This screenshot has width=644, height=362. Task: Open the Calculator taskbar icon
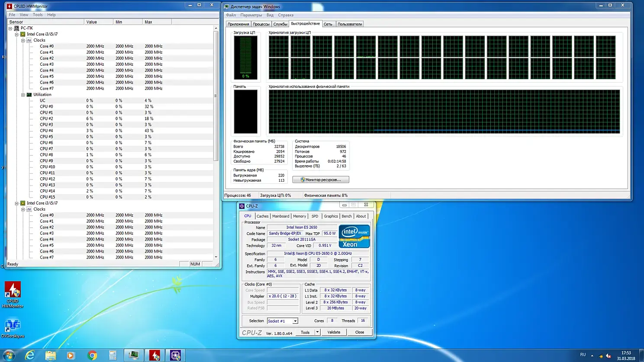click(x=113, y=355)
